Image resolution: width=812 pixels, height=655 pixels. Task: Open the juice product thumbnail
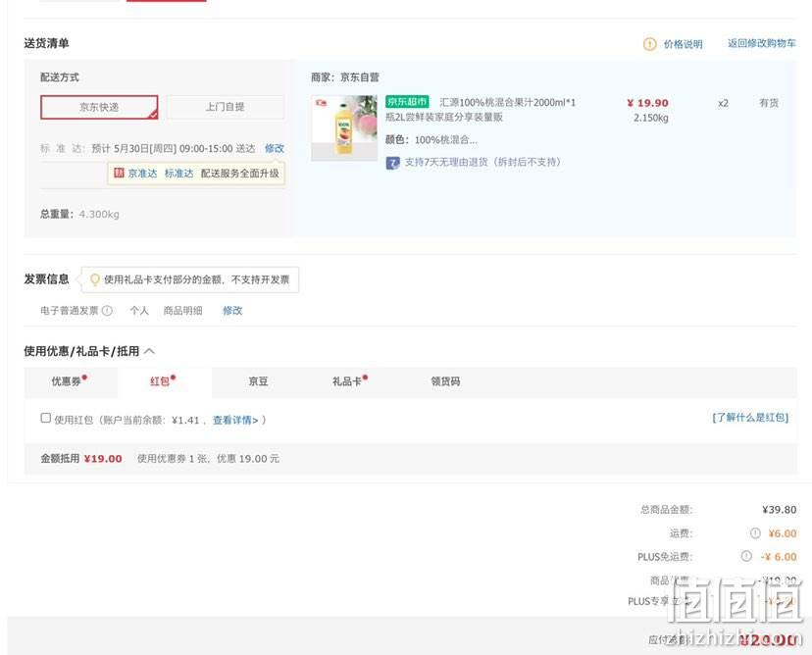pyautogui.click(x=344, y=127)
